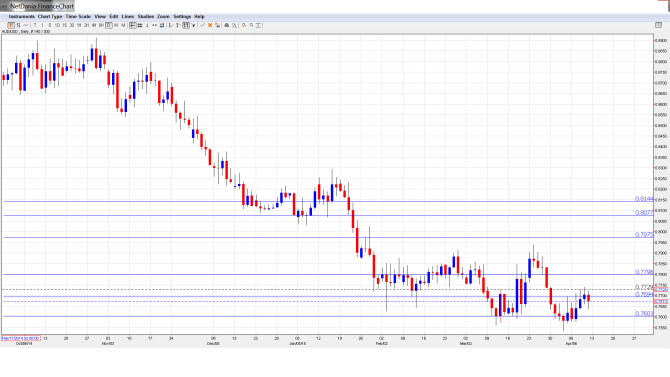Click the edit line icon
The height and width of the screenshot is (377, 670).
coord(203,26)
